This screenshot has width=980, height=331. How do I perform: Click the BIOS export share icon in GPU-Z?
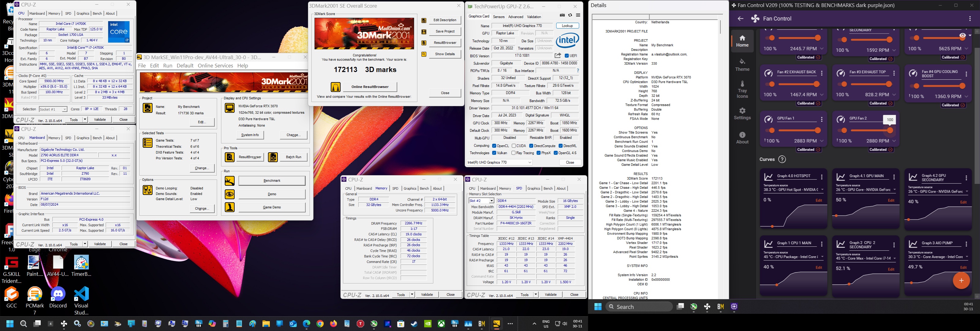(558, 55)
